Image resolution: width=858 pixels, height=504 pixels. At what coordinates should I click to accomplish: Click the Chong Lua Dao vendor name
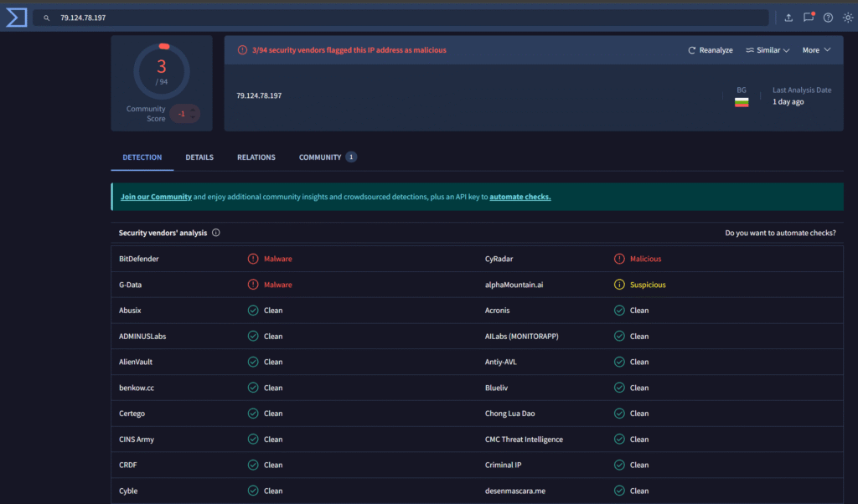tap(510, 414)
